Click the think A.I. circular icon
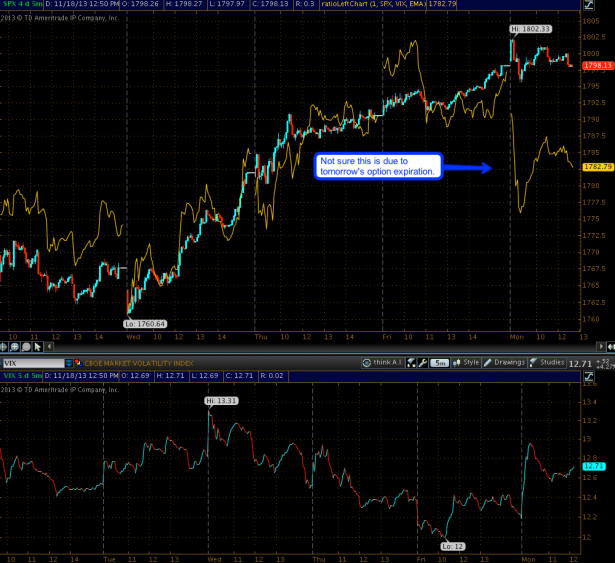The width and height of the screenshot is (615, 563). tap(368, 362)
